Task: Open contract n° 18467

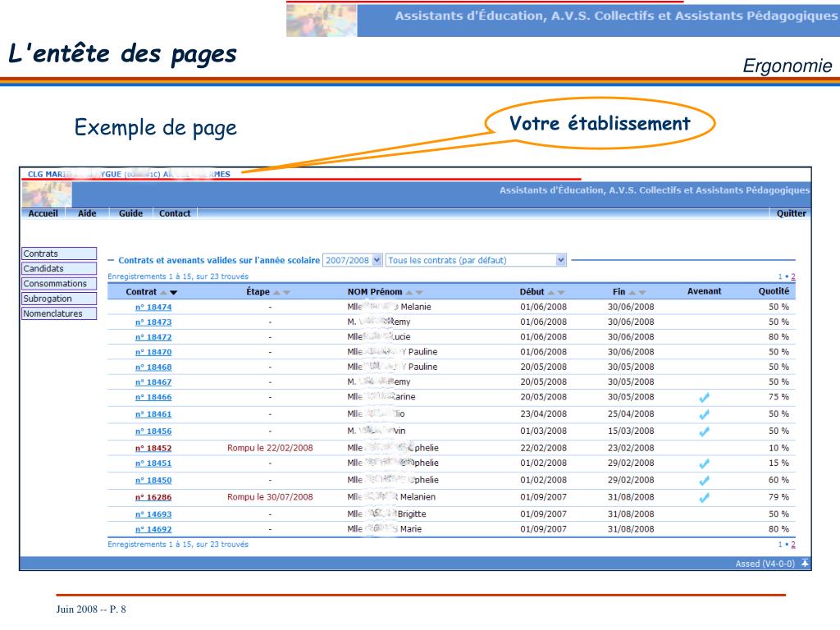Action: pyautogui.click(x=153, y=382)
